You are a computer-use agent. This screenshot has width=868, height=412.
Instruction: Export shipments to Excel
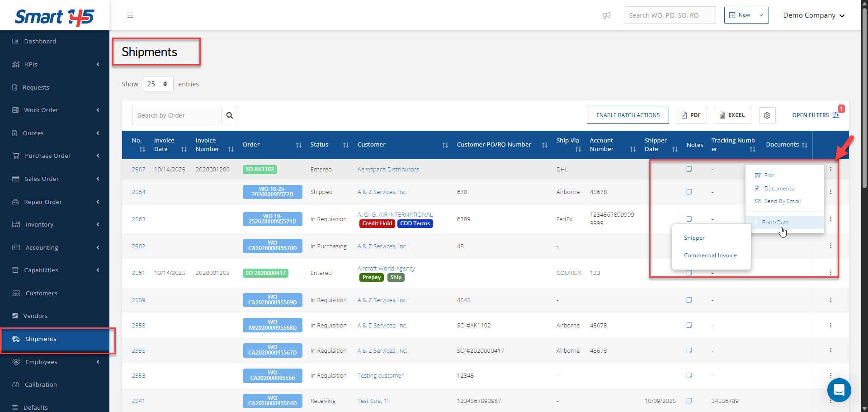tap(732, 115)
